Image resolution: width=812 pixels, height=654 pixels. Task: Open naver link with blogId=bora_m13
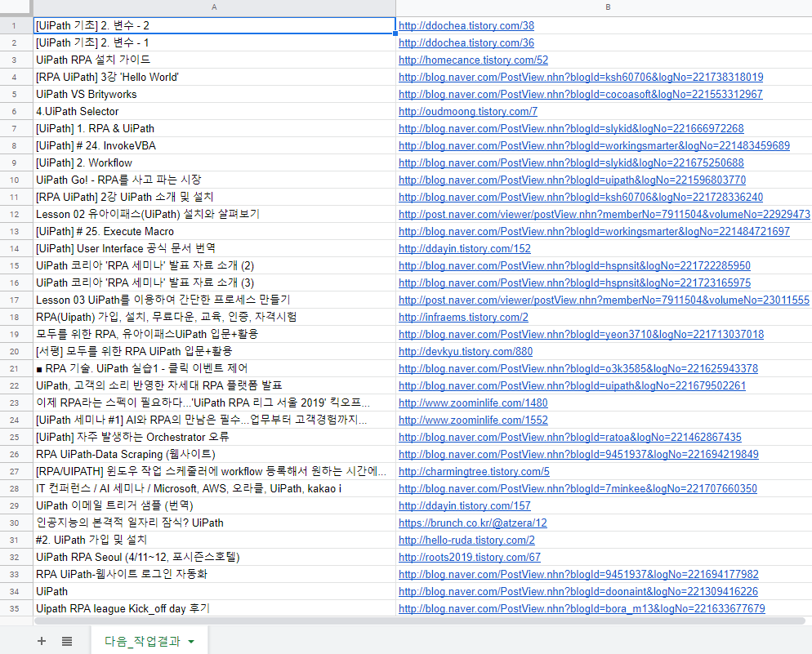[x=582, y=608]
